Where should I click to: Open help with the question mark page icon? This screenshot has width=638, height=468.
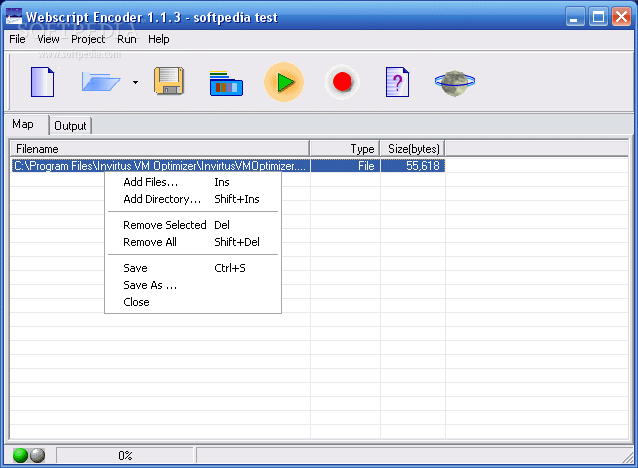[397, 82]
